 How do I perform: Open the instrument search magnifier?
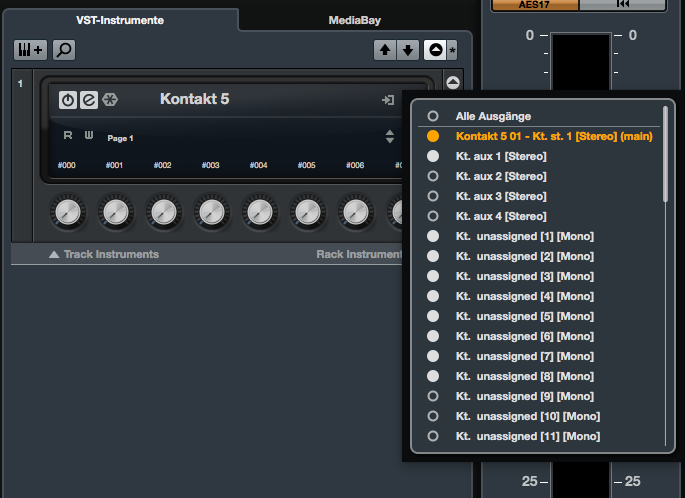tap(64, 50)
